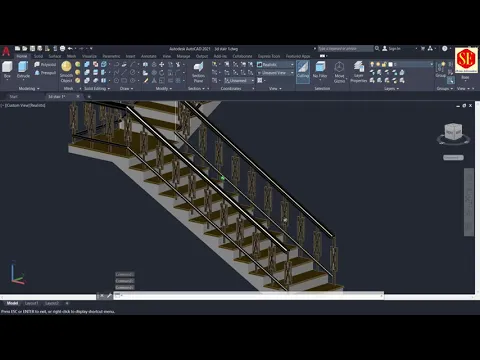Open Quick Access toolbar customize dropdown
Image resolution: width=480 pixels, height=360 pixels.
click(91, 49)
